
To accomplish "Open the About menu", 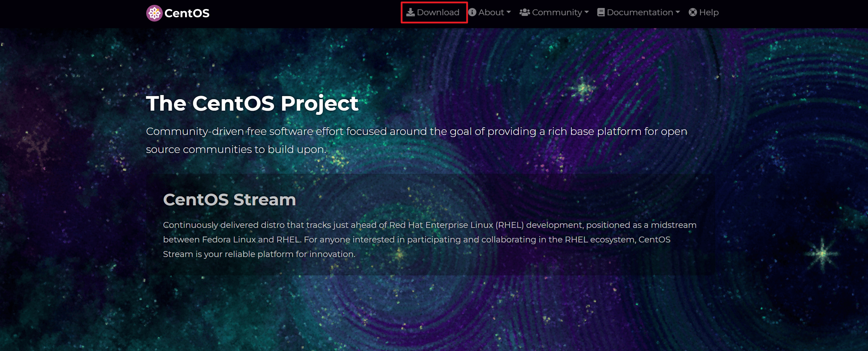I will (x=489, y=12).
